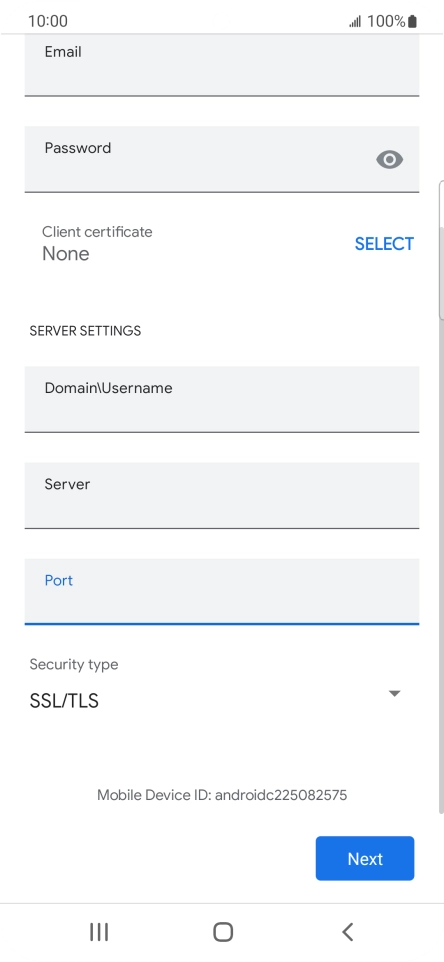The height and width of the screenshot is (962, 444).
Task: Tap the clock showing 10:00
Action: click(48, 21)
